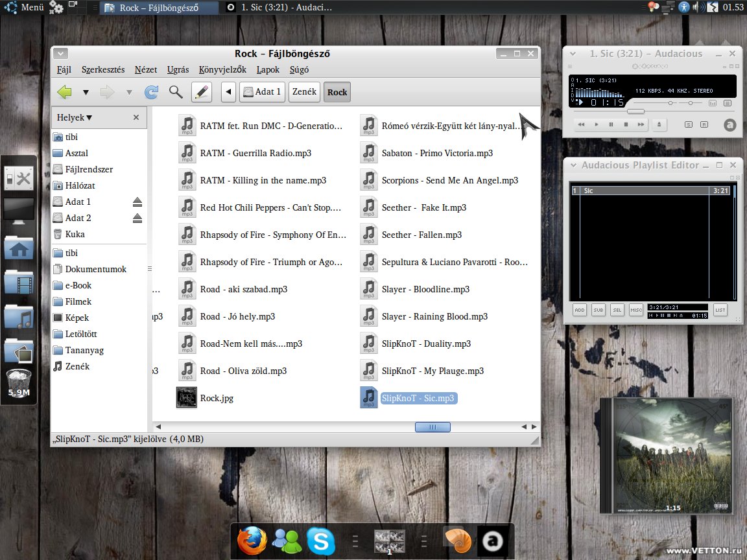Image resolution: width=747 pixels, height=560 pixels.
Task: Go back with the green arrow in file browser
Action: pyautogui.click(x=64, y=92)
